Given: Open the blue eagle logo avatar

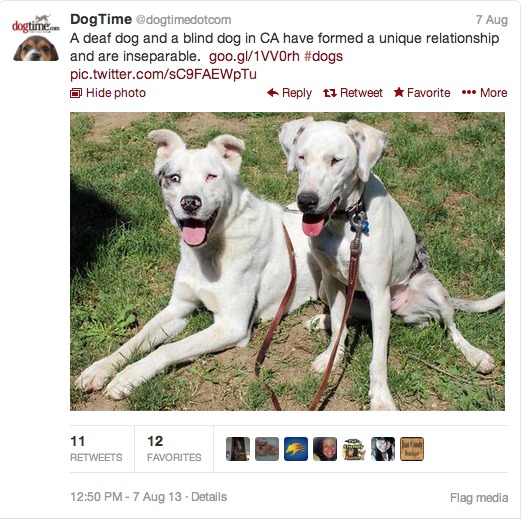Looking at the screenshot, I should tap(296, 449).
